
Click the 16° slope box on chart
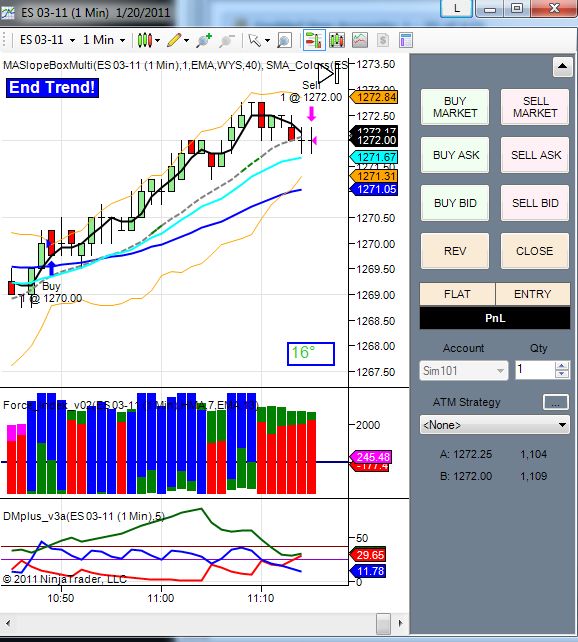pyautogui.click(x=311, y=353)
